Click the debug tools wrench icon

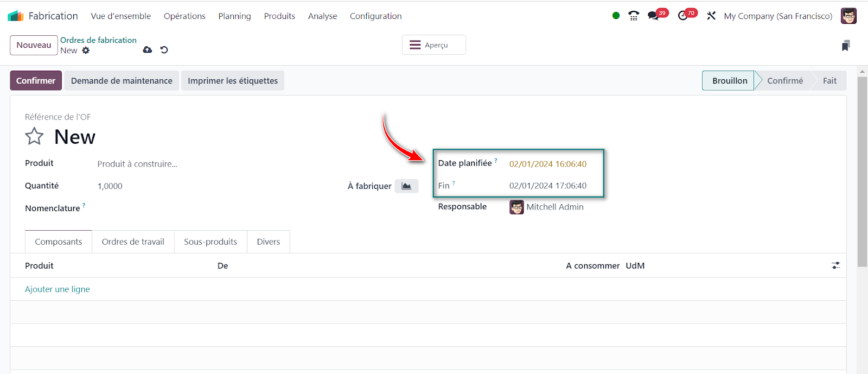click(711, 16)
